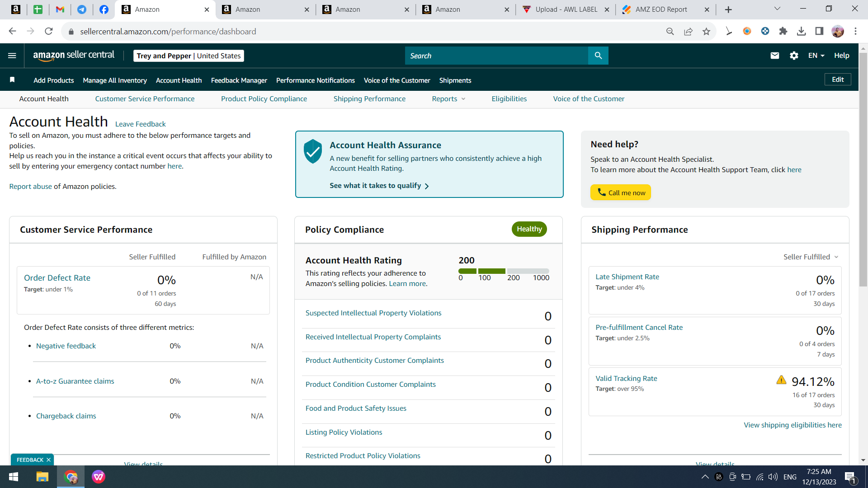Bookmark this page with the star icon
868x488 pixels.
(x=706, y=31)
